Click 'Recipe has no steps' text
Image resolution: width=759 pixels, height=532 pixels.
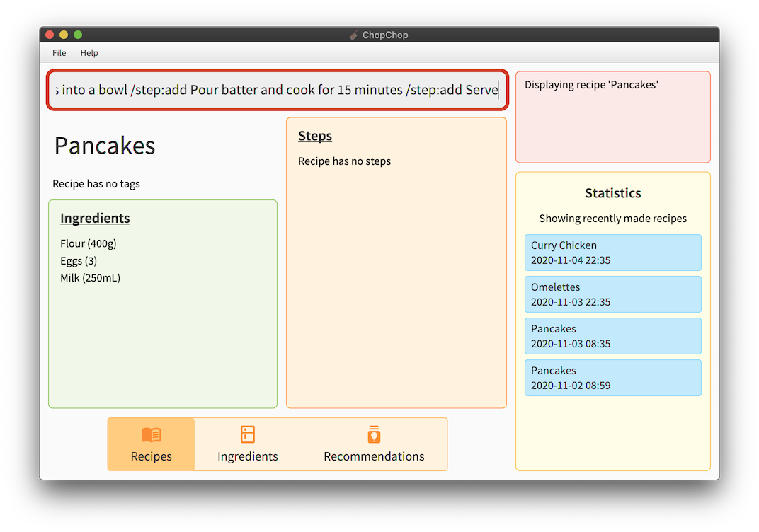click(345, 161)
